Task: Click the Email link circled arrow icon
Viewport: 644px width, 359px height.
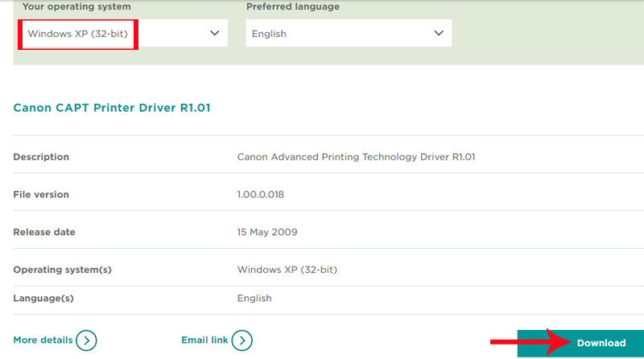Action: (242, 340)
